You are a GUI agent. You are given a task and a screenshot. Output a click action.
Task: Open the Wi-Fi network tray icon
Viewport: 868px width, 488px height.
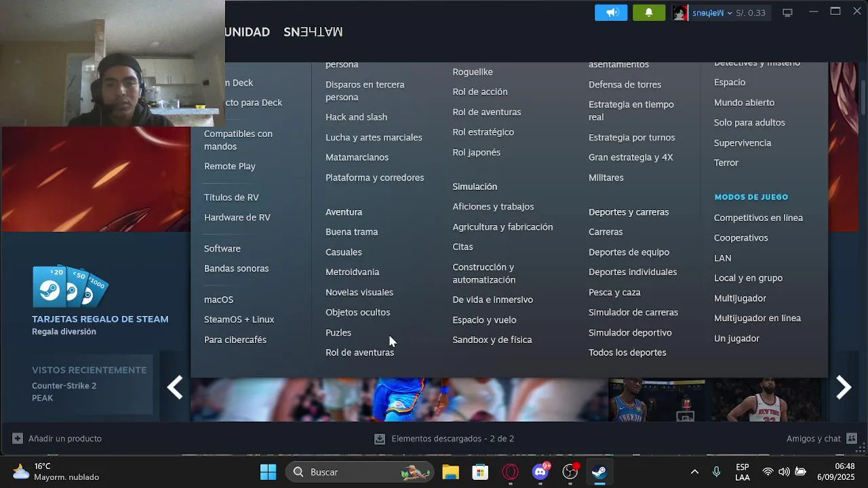[768, 472]
